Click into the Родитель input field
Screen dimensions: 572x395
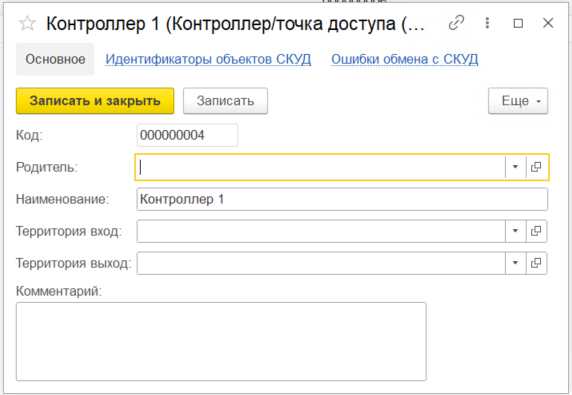point(320,167)
